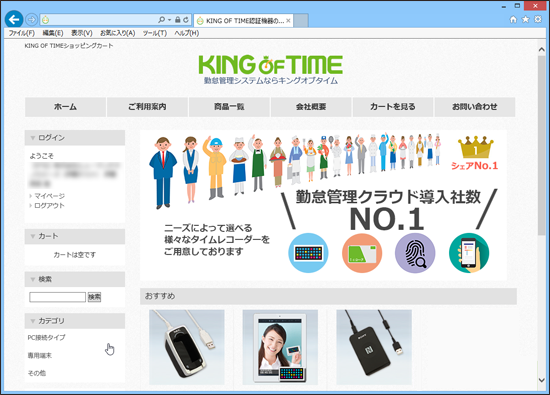Screen dimensions: 550x395
Task: Click the browser back arrow button
Action: [x=14, y=19]
